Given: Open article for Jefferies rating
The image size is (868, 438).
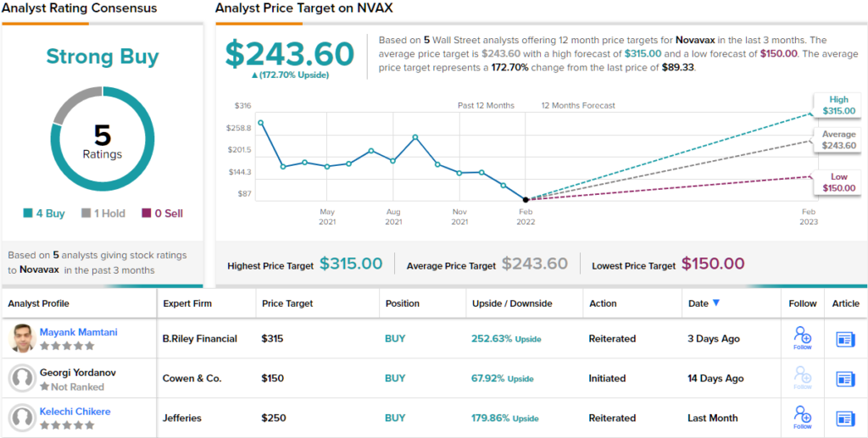Looking at the screenshot, I should pyautogui.click(x=845, y=419).
